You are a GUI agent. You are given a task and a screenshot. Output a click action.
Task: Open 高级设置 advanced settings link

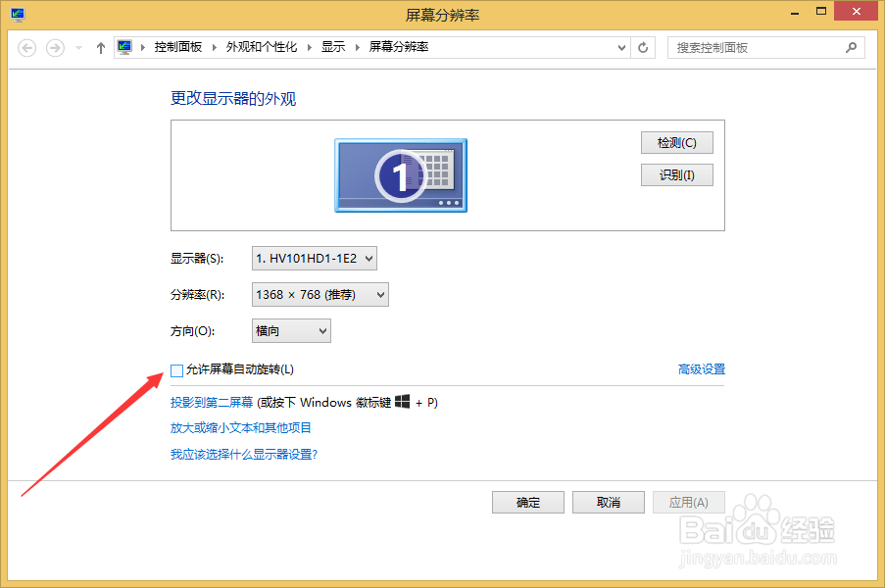(701, 367)
